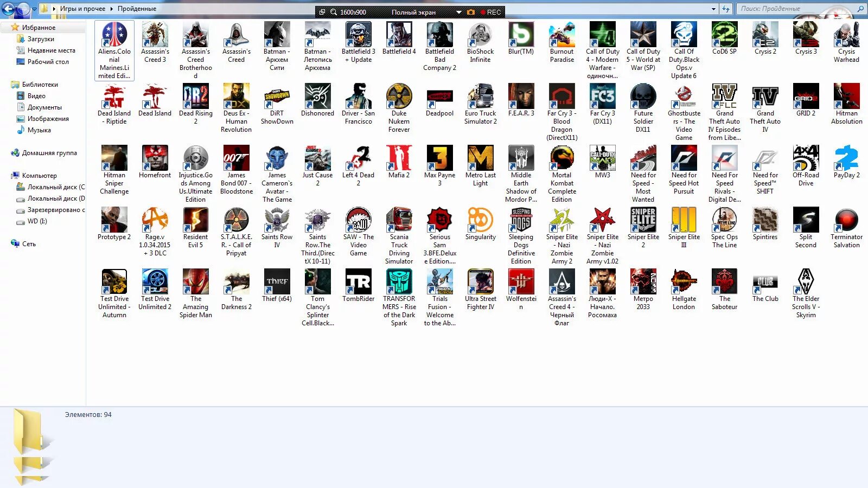
Task: Open Загрузки in the favorites sidebar
Action: point(41,39)
